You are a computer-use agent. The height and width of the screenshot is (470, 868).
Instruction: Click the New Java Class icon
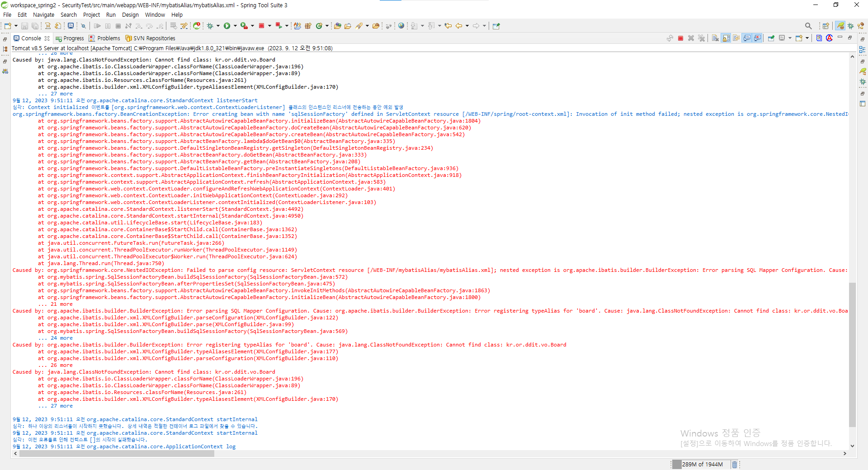coord(319,26)
